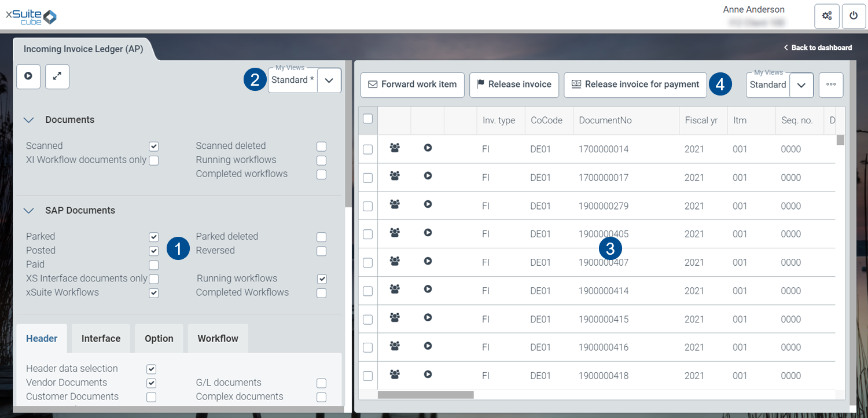Click the xSuite cube logo
This screenshot has width=868, height=418.
[31, 17]
